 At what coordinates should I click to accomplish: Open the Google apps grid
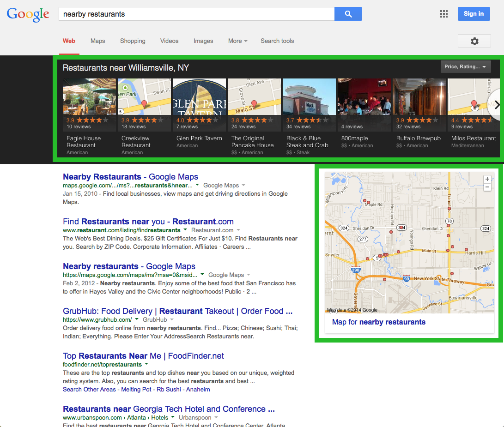[444, 14]
